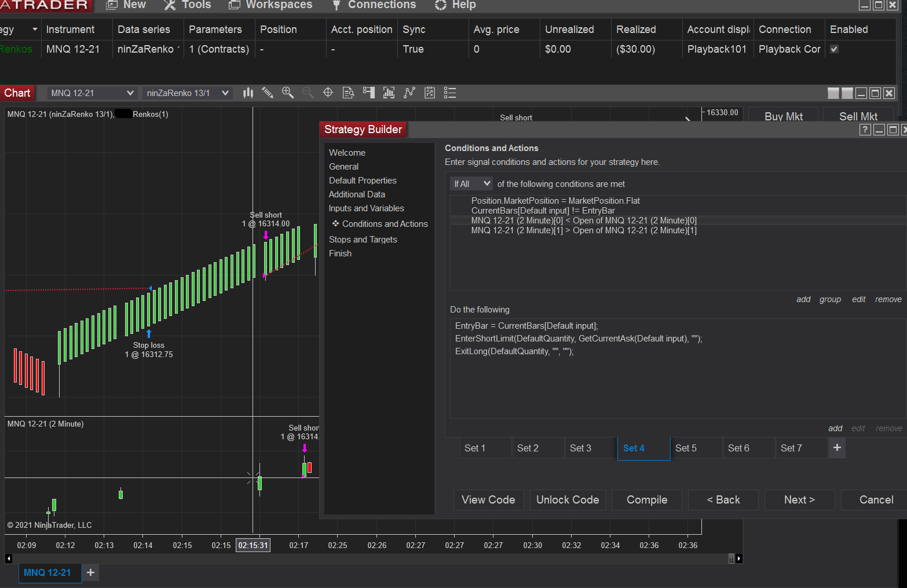907x588 pixels.
Task: Activate the crosshair cursor tool
Action: tap(328, 93)
